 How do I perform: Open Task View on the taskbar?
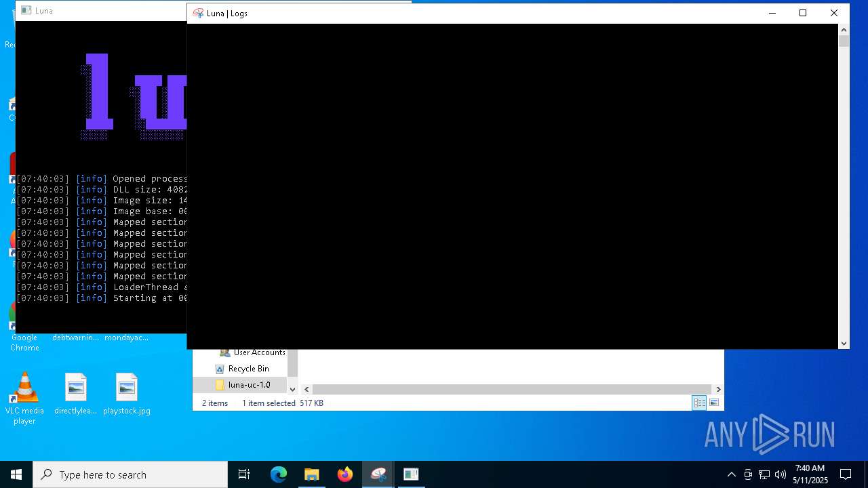[x=244, y=474]
